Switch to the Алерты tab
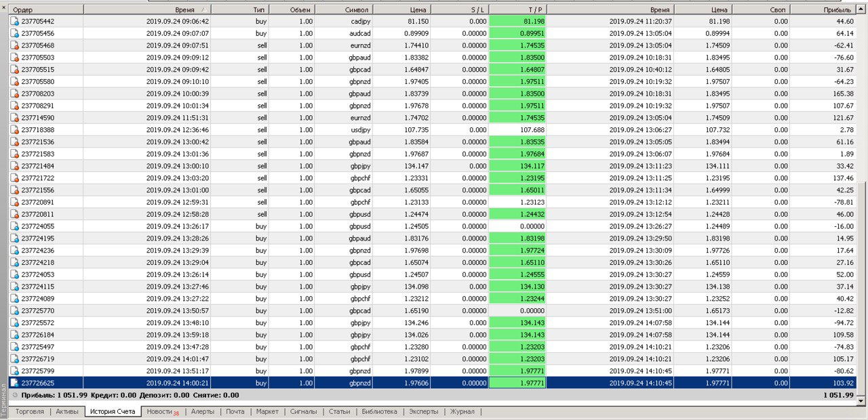This screenshot has width=868, height=420. (x=203, y=411)
